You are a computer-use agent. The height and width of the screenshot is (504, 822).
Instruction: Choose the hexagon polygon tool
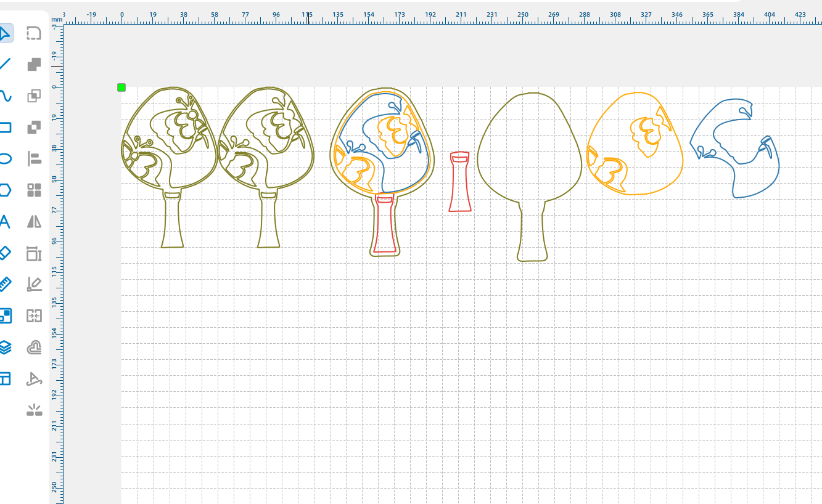coord(4,190)
